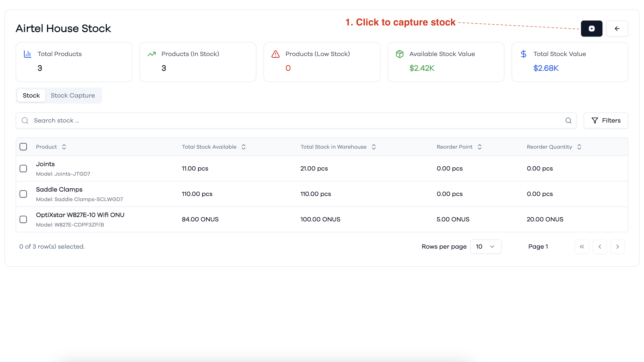The image size is (644, 362).
Task: Check the OptiXstar W827E-10 row checkbox
Action: click(23, 219)
